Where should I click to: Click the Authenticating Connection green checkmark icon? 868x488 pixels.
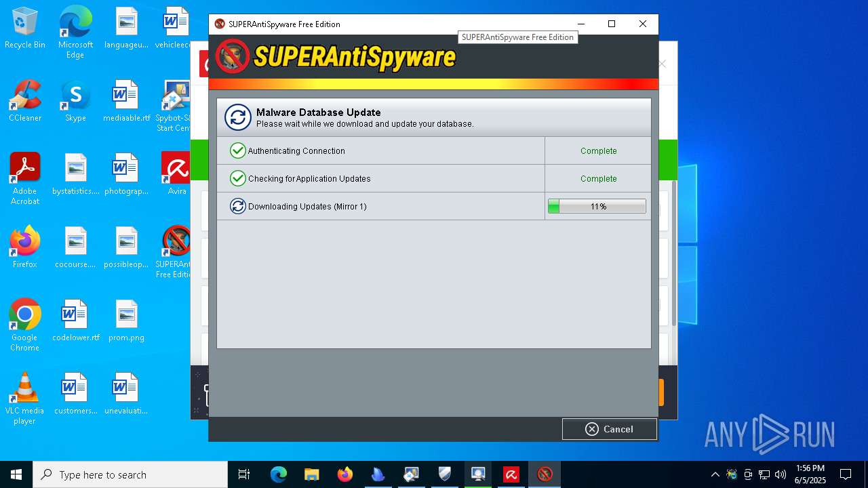(x=237, y=150)
